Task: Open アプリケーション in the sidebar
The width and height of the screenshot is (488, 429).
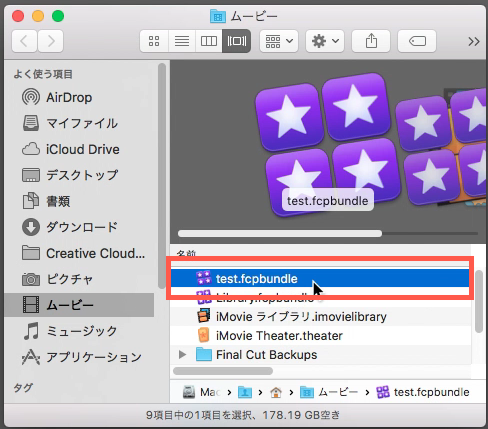Action: (79, 357)
